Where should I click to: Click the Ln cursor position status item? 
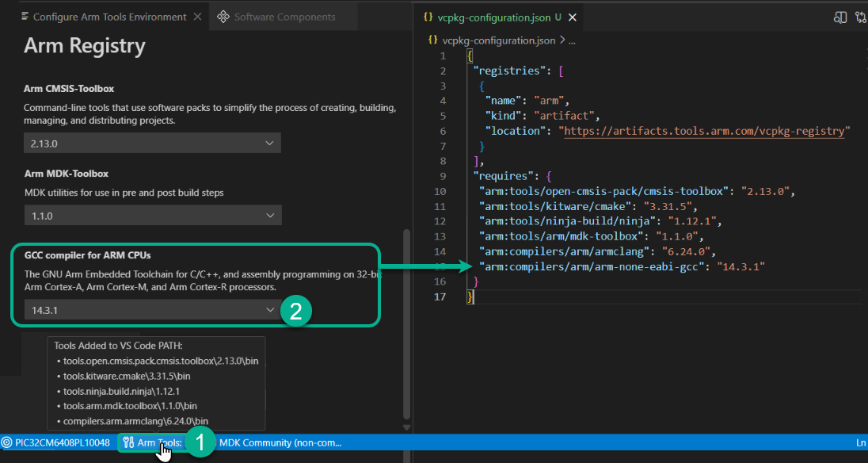(x=861, y=442)
